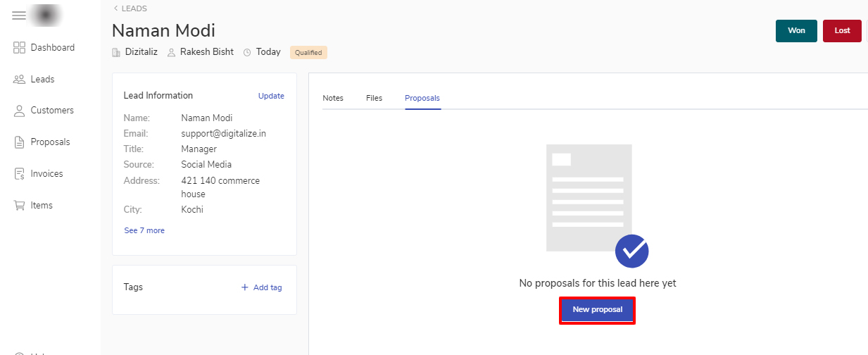The image size is (868, 355).
Task: Click the plus icon beside Add tag
Action: point(245,287)
